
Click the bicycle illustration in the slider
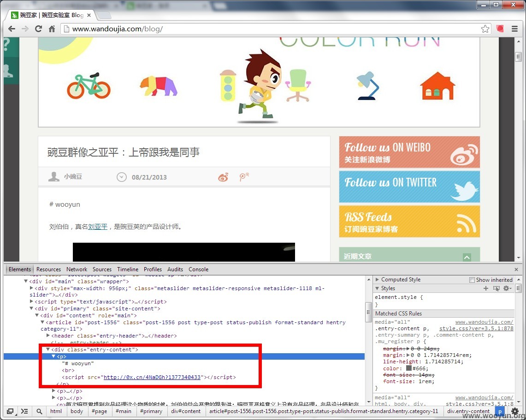89,86
